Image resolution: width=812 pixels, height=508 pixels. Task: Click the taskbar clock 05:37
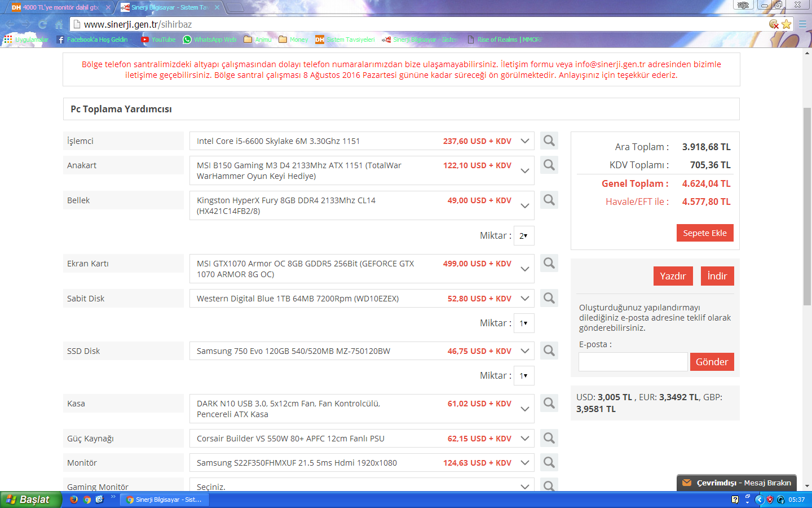(797, 500)
